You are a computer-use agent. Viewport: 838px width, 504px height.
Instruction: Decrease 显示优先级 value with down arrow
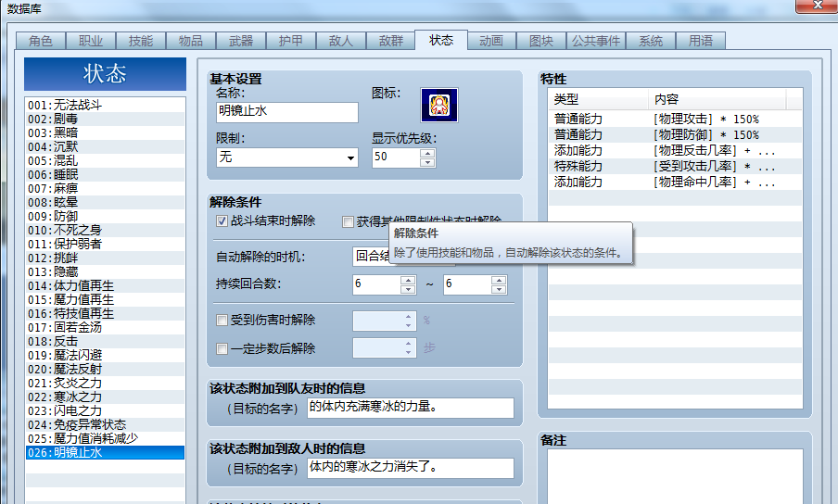pos(427,162)
